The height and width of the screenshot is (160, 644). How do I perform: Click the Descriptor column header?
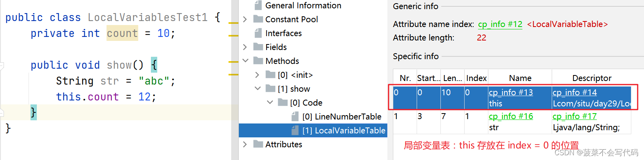(592, 78)
